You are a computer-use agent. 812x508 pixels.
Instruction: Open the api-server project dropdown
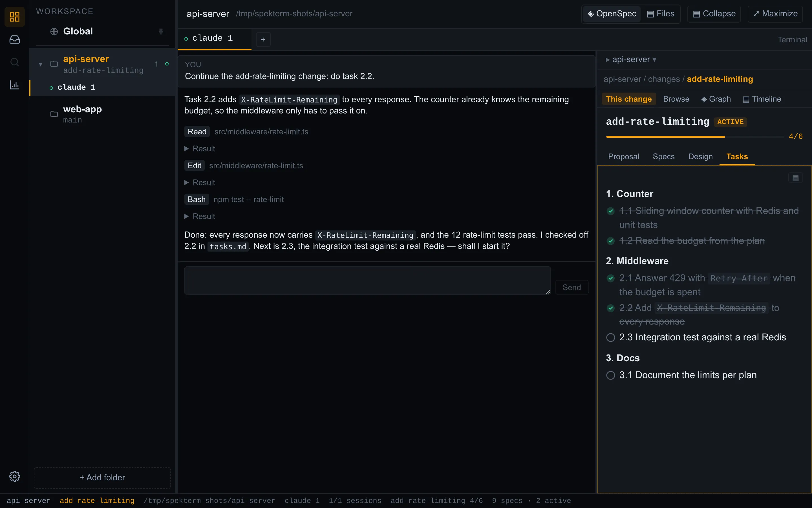tap(631, 60)
